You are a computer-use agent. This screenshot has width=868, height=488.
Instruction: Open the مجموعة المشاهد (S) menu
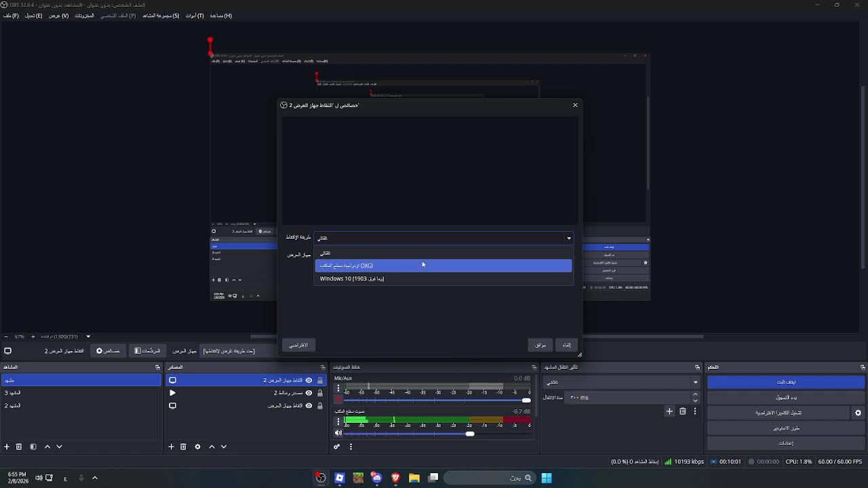161,16
